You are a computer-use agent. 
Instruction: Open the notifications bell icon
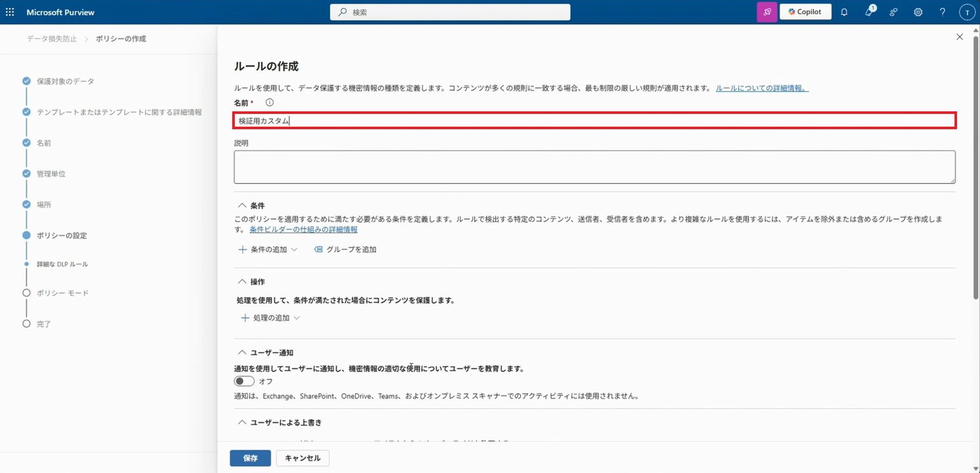[x=844, y=12]
